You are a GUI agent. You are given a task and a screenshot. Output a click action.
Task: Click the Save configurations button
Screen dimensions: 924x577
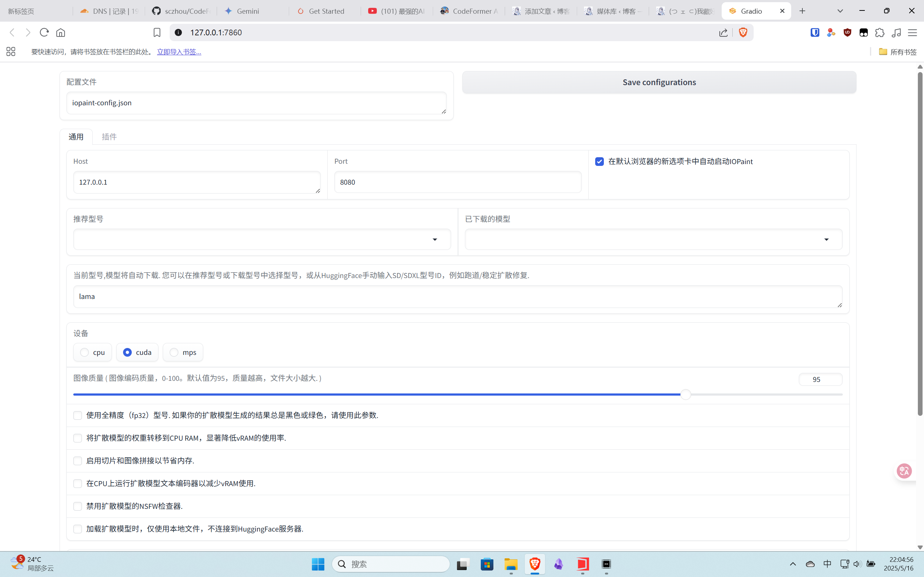click(x=659, y=82)
